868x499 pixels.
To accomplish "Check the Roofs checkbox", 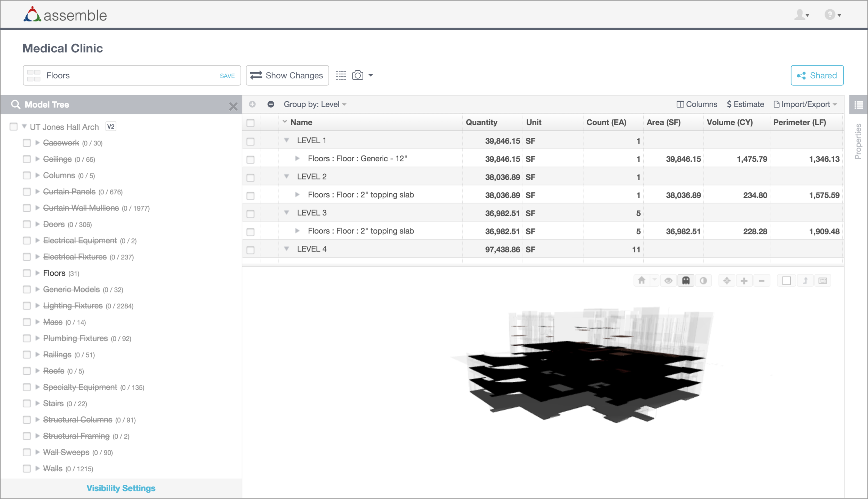I will point(27,371).
